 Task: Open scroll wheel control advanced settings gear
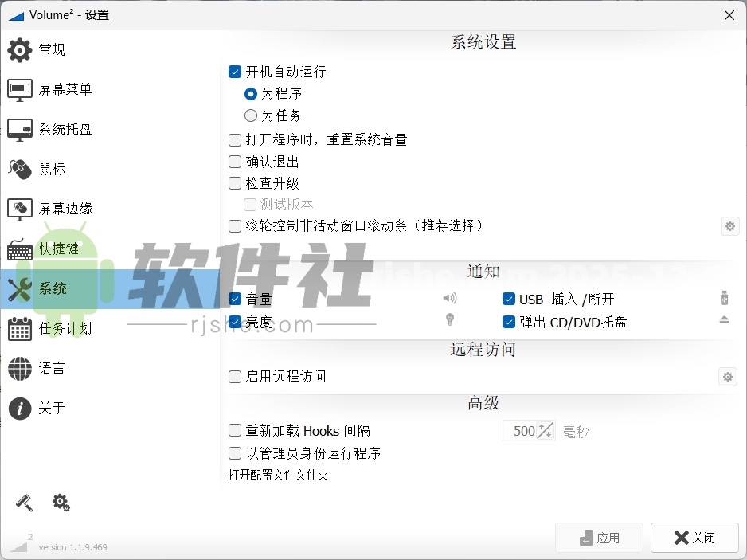point(729,226)
